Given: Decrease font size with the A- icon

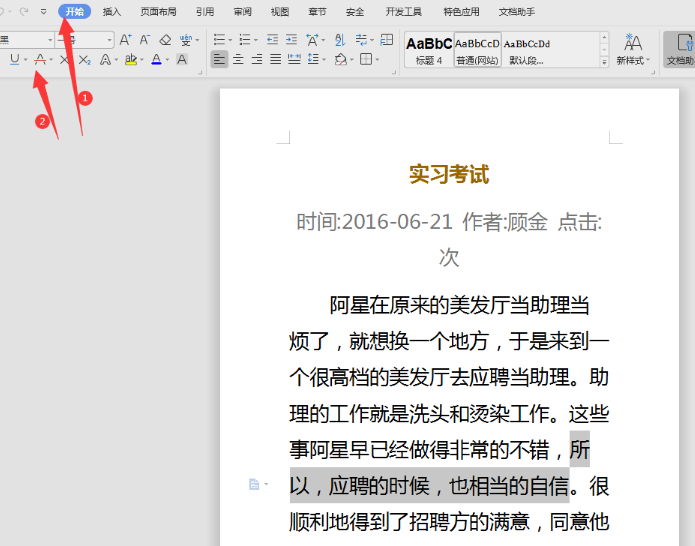Looking at the screenshot, I should pos(145,40).
